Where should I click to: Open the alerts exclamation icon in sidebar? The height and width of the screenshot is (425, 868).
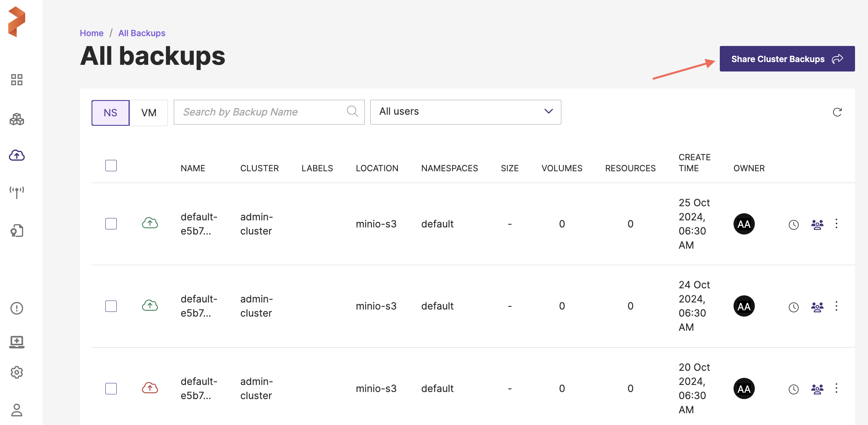17,308
